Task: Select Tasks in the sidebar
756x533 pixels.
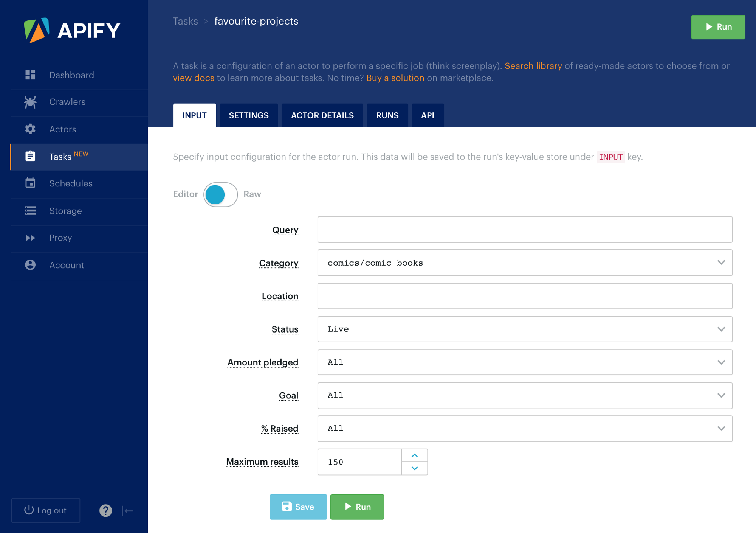Action: coord(79,157)
